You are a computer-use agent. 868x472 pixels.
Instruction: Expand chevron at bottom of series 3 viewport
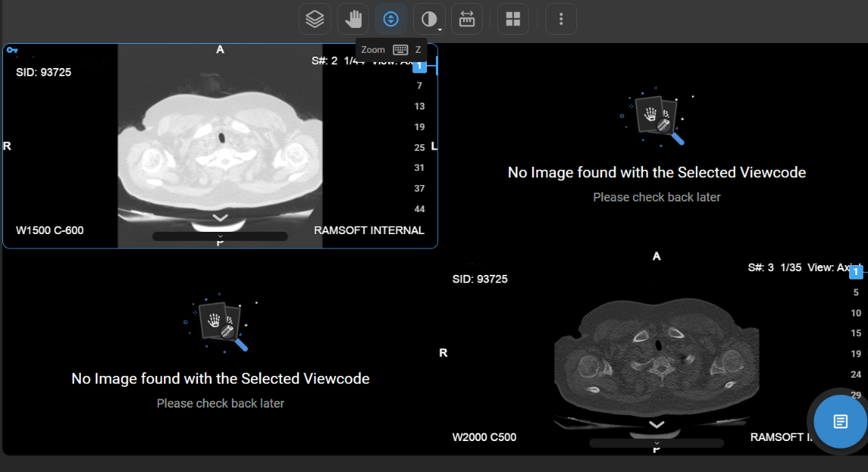656,424
